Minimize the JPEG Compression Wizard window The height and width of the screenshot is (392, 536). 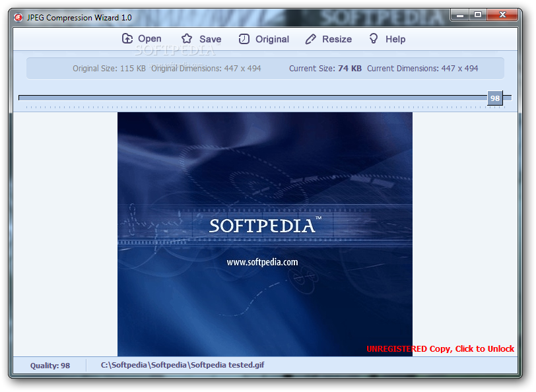(460, 15)
